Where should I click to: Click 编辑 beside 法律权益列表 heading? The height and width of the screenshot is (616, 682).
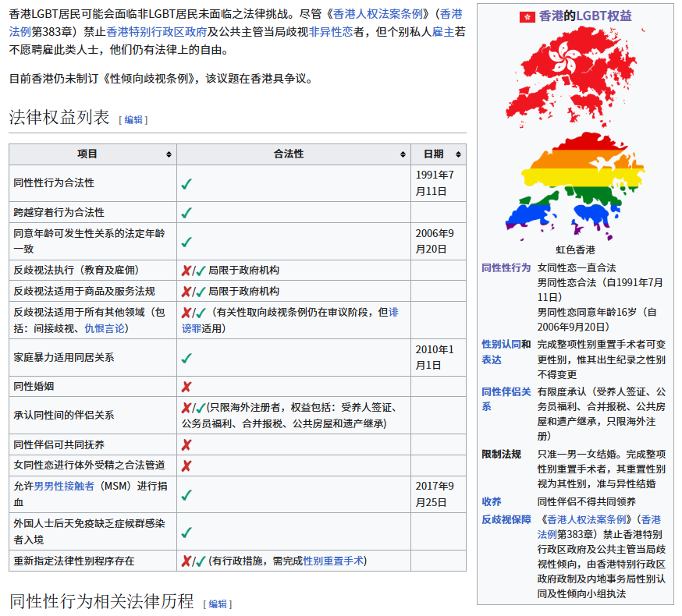(133, 120)
